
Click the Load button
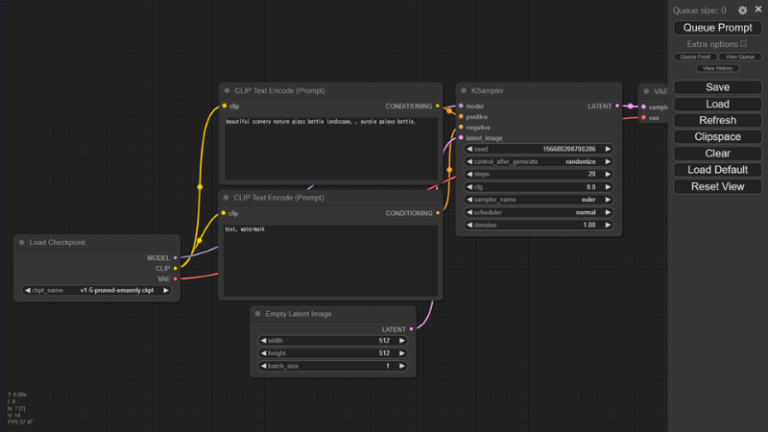click(718, 104)
